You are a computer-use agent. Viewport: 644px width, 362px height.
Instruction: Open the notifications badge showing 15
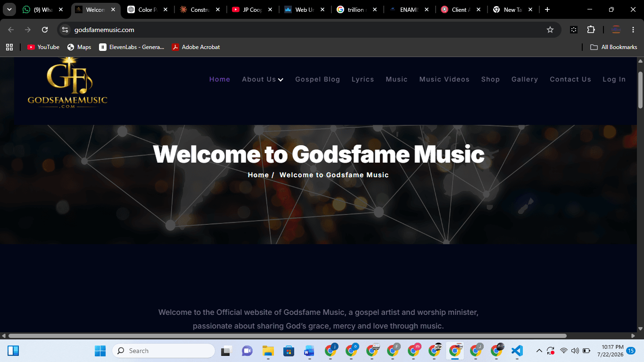point(631,351)
